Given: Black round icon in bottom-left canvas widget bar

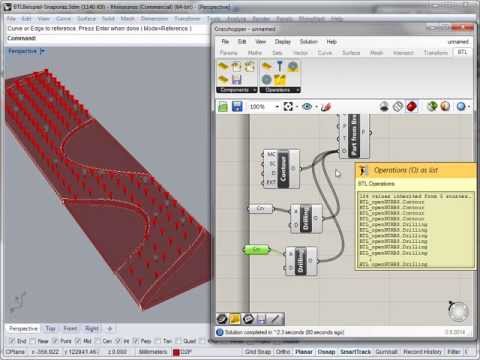Looking at the screenshot, I should point(222,319).
